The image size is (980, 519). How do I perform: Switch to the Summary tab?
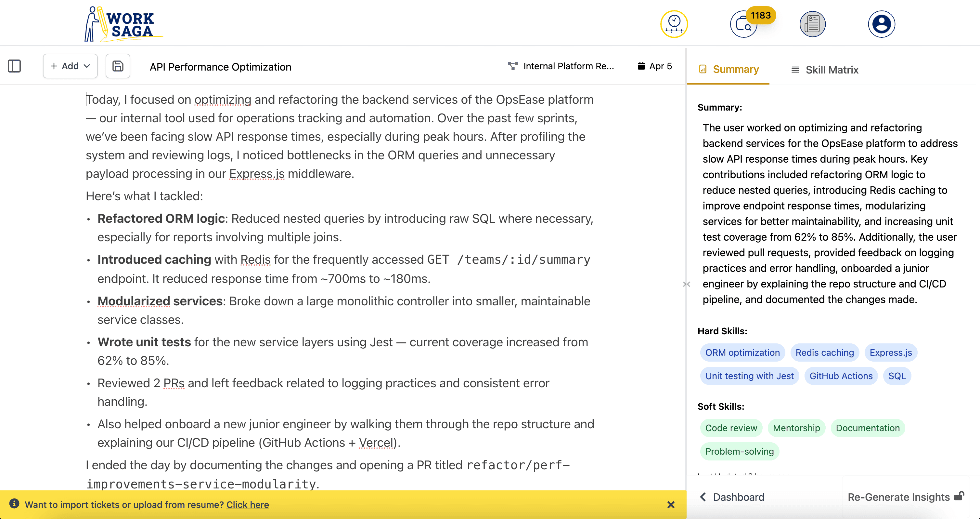[729, 69]
